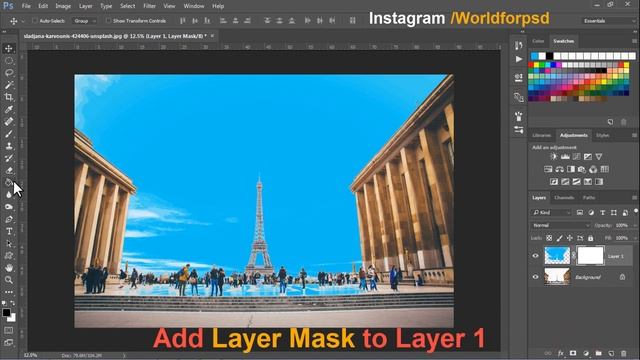
Task: Click Delete layer trash icon
Action: (x=623, y=353)
